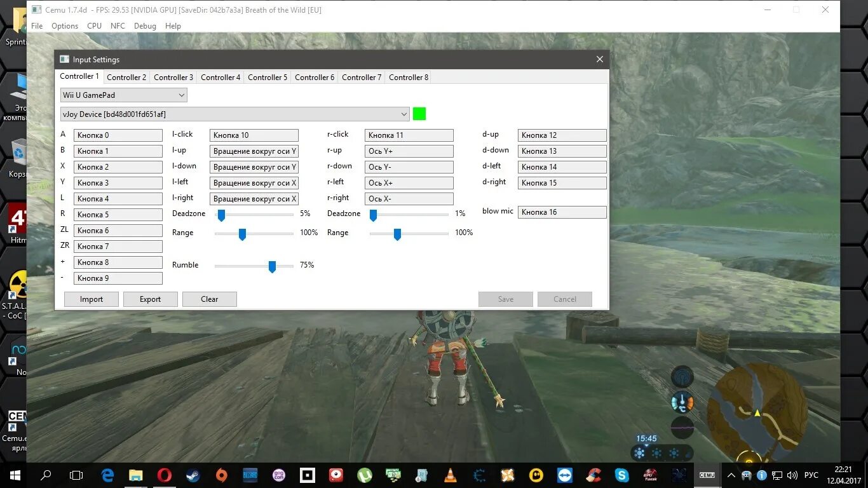Open Microsoft Edge from the taskbar
Image resolution: width=868 pixels, height=488 pixels.
[x=107, y=475]
